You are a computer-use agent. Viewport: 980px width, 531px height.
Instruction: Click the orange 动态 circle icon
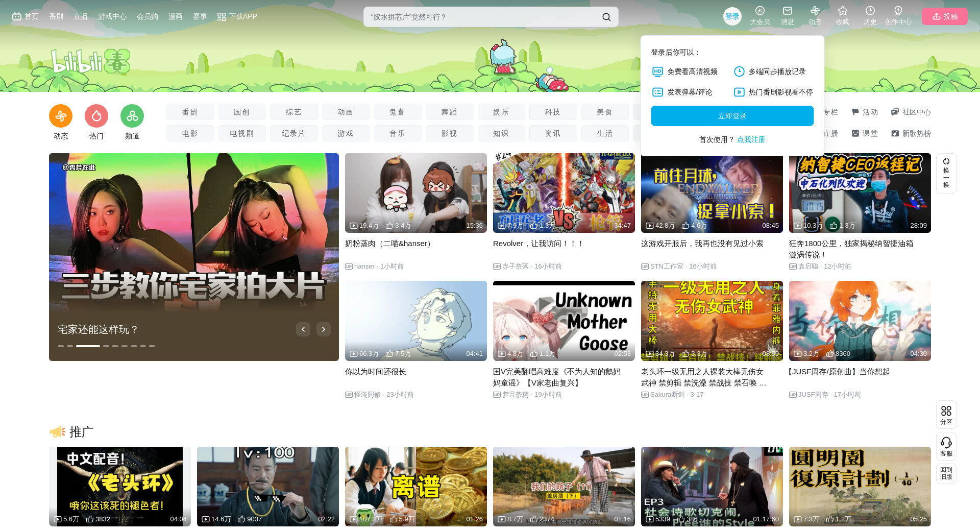(x=61, y=116)
